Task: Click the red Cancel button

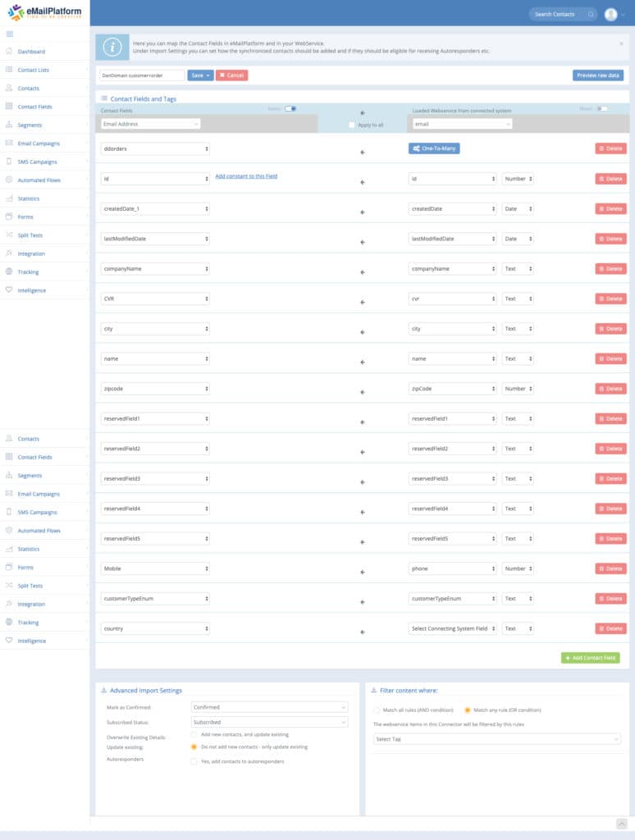Action: click(232, 75)
